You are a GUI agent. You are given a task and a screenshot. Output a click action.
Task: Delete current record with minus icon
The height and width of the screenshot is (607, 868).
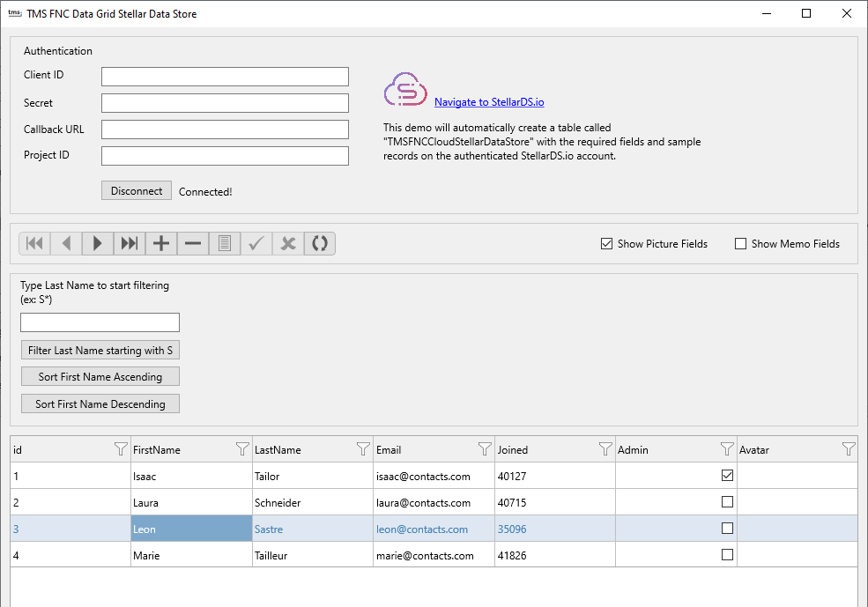click(x=193, y=243)
